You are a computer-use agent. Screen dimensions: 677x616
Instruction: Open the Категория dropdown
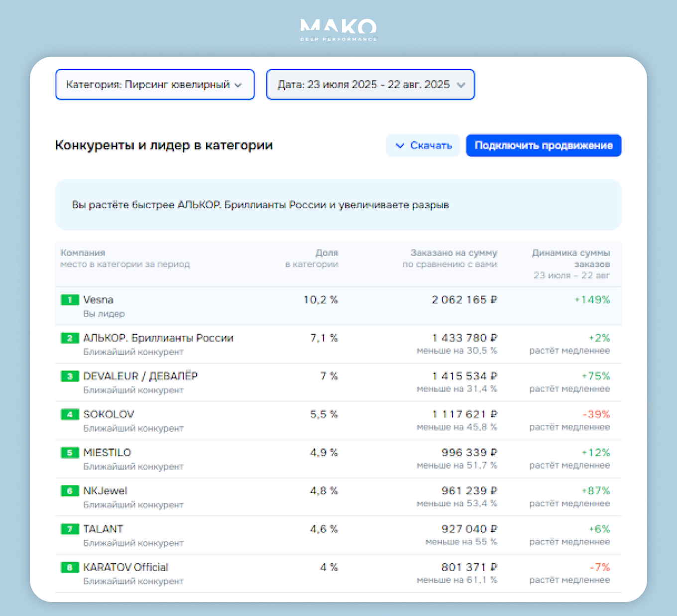(x=155, y=85)
